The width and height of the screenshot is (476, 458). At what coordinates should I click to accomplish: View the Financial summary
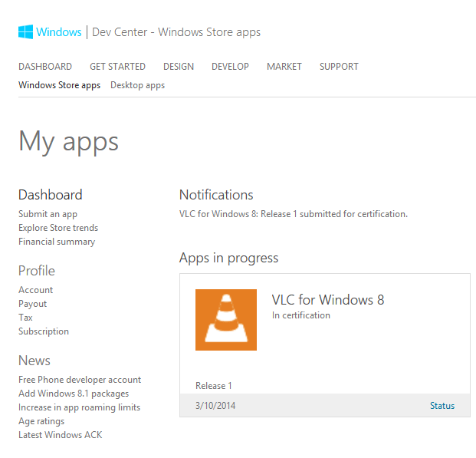coord(57,242)
